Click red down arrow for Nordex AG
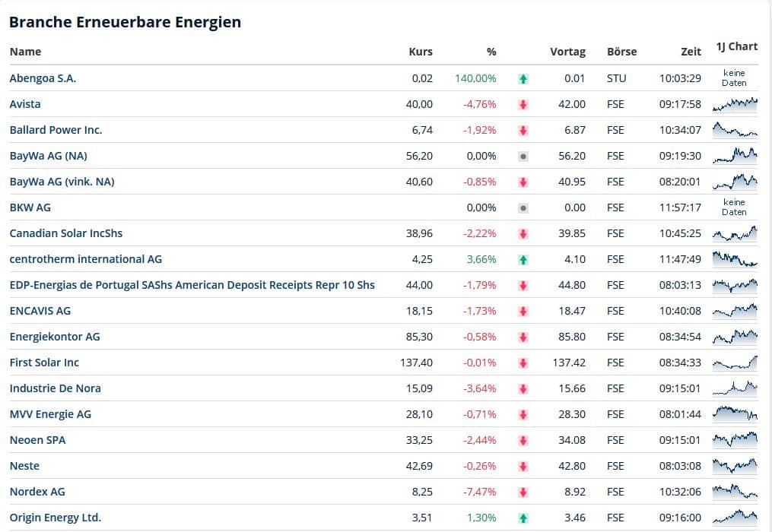The height and width of the screenshot is (532, 772). (523, 492)
